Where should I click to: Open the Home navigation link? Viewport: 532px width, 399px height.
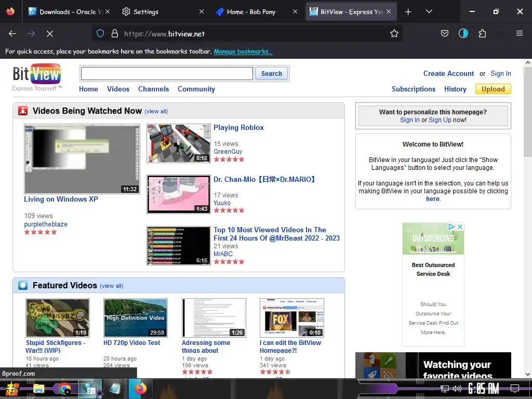[88, 89]
